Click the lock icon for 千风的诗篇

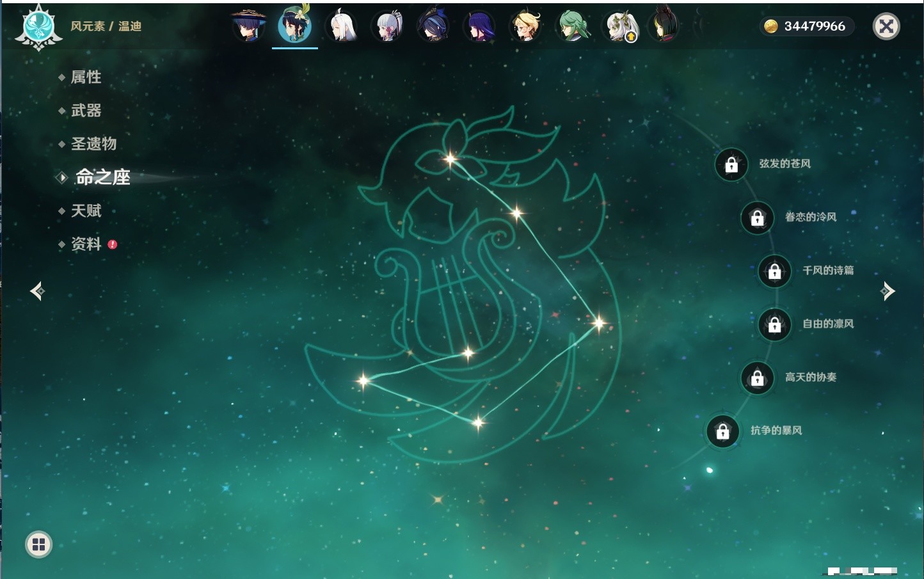tap(775, 271)
